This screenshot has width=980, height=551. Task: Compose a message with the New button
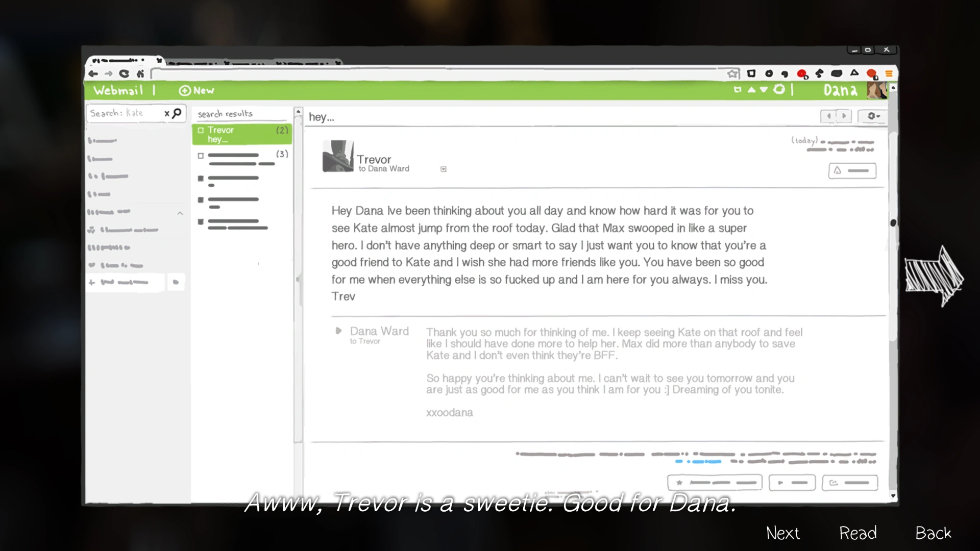(x=197, y=91)
